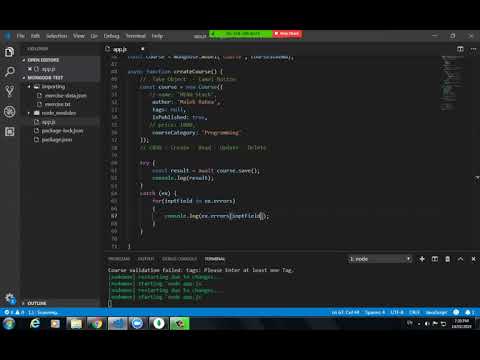Switch to the Problems panel tab
This screenshot has height=360, width=480.
[x=119, y=259]
